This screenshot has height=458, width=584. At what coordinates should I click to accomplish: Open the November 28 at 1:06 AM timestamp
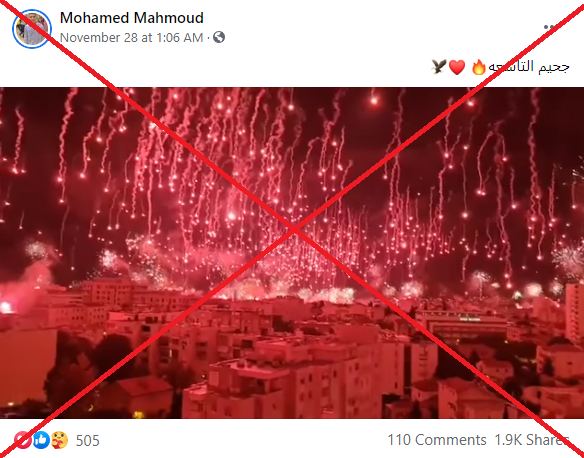click(x=131, y=38)
